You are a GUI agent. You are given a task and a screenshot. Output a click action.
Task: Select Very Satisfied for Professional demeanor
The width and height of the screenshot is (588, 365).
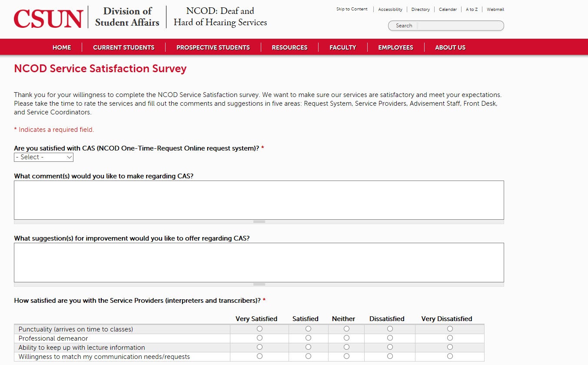pyautogui.click(x=259, y=338)
